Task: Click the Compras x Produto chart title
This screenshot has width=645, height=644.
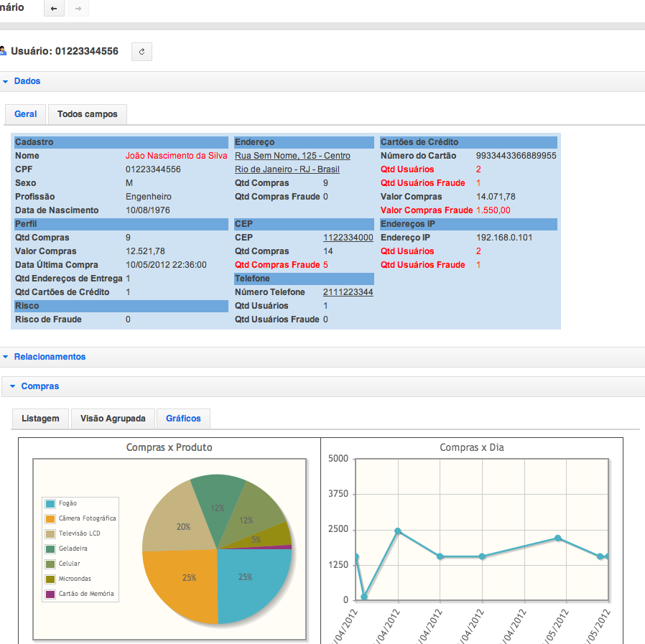Action: click(x=169, y=447)
